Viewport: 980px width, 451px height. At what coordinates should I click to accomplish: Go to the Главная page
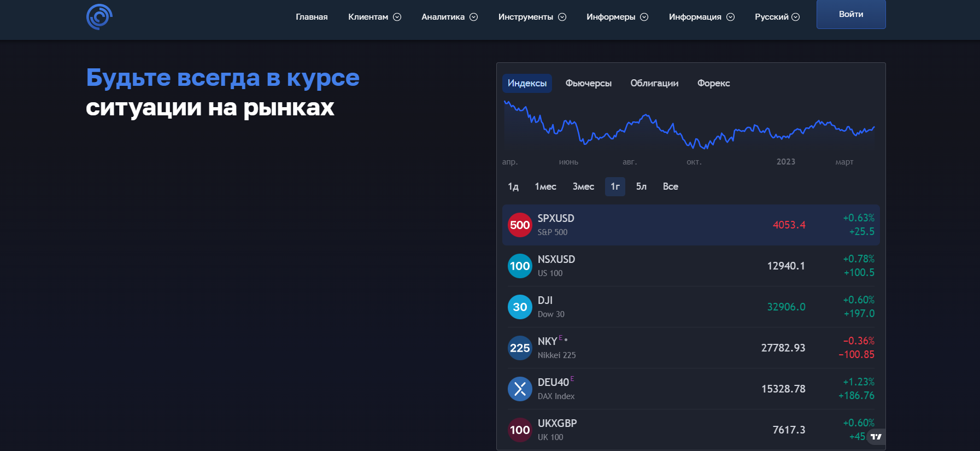(312, 17)
